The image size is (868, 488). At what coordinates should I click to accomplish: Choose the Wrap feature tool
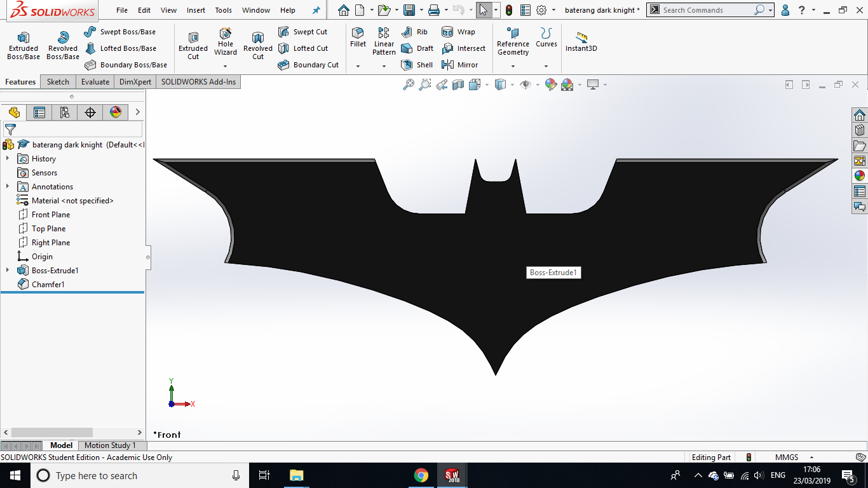(458, 32)
